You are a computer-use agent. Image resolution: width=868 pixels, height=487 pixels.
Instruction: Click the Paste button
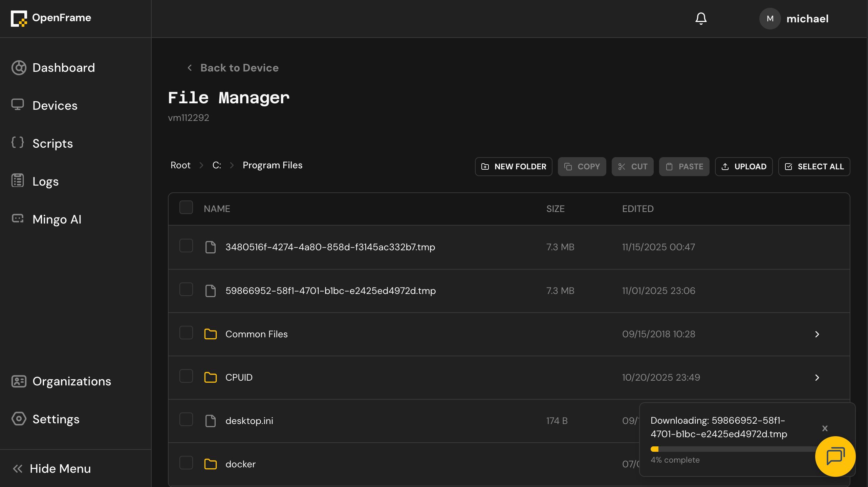(684, 167)
